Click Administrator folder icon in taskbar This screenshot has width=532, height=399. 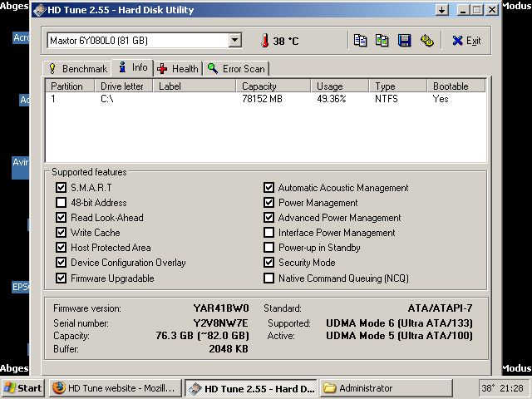point(329,388)
